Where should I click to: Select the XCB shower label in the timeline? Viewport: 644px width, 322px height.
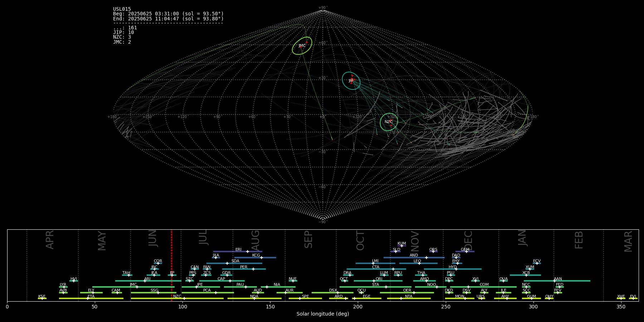tap(526, 273)
